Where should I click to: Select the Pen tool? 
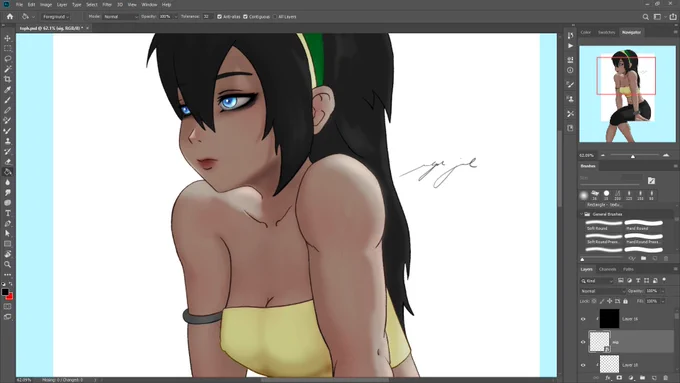[x=7, y=223]
